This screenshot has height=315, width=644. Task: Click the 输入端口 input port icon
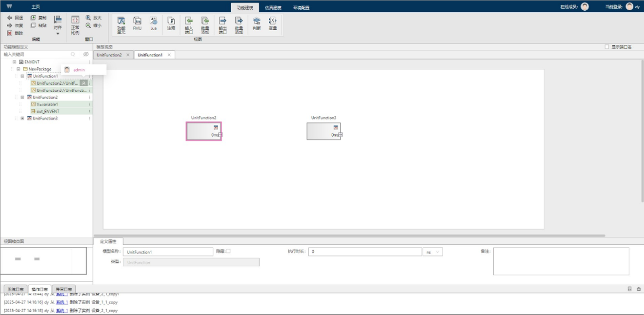click(x=189, y=24)
